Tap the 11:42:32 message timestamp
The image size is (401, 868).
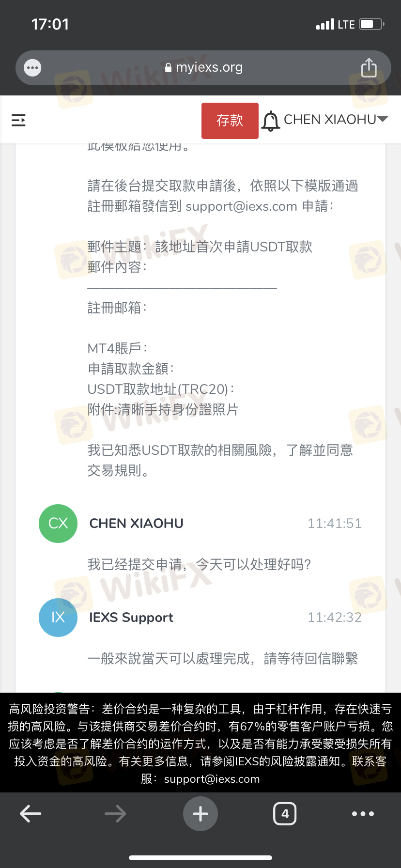(x=335, y=618)
